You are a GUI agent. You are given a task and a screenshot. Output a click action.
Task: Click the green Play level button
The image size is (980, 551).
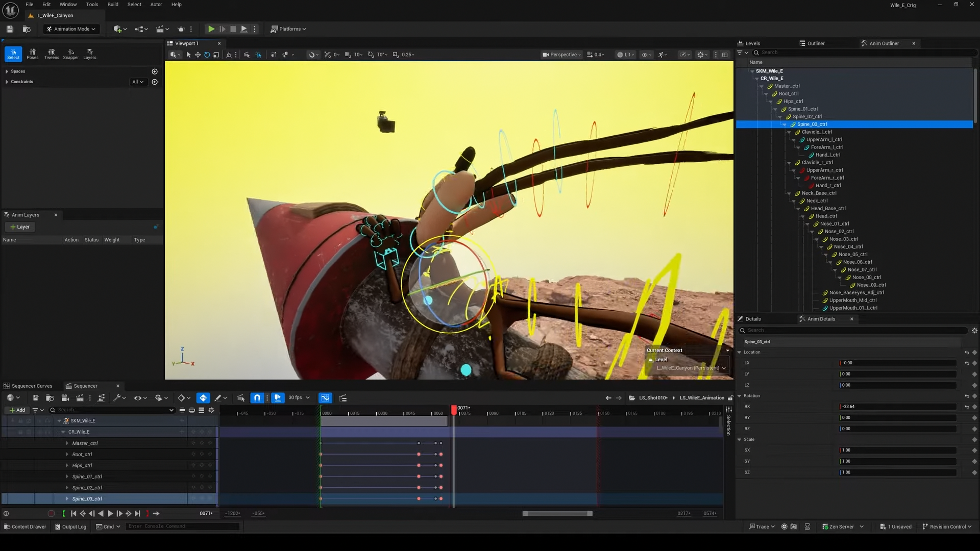pos(211,29)
